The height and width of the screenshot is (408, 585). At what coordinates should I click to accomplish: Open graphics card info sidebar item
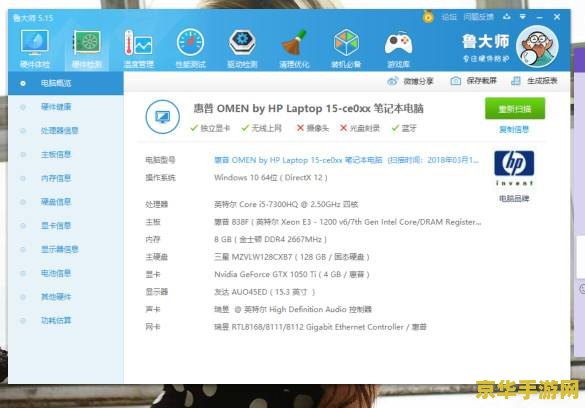56,226
